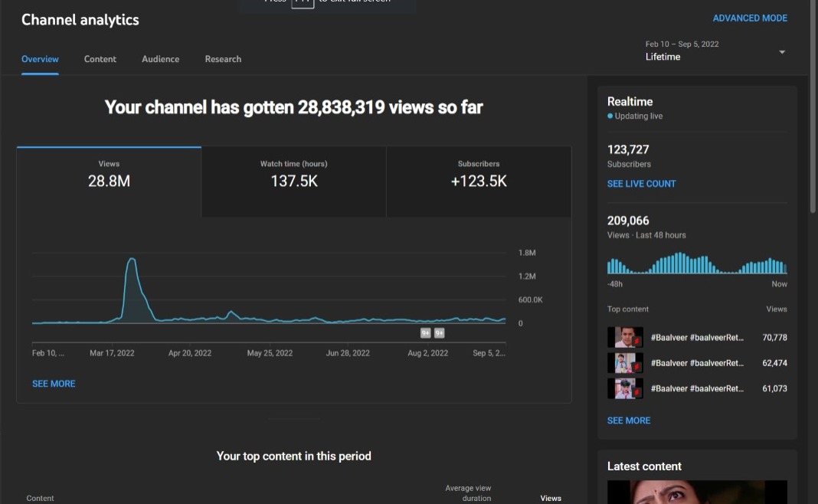Click the Updating live status text

[639, 116]
